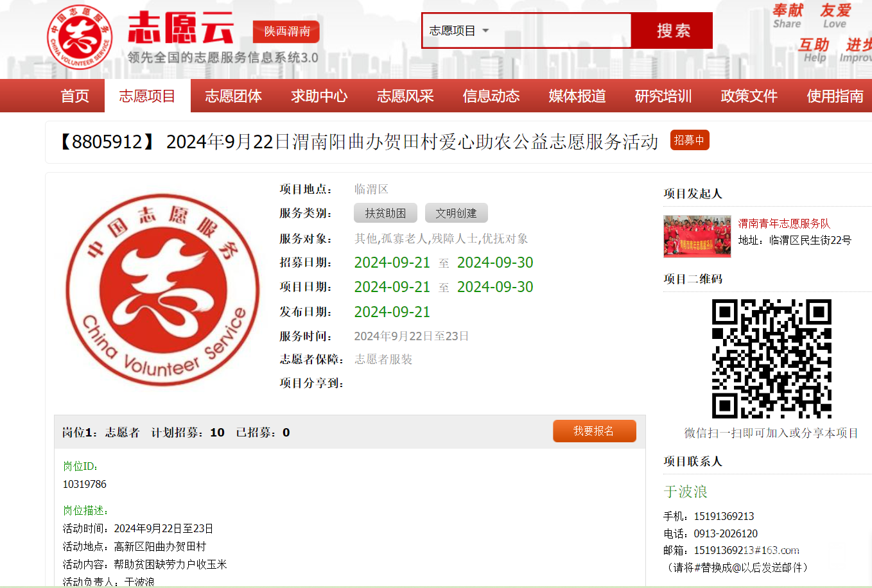Click the contact name 于波浪
Screen dimensions: 872x588
pyautogui.click(x=686, y=492)
